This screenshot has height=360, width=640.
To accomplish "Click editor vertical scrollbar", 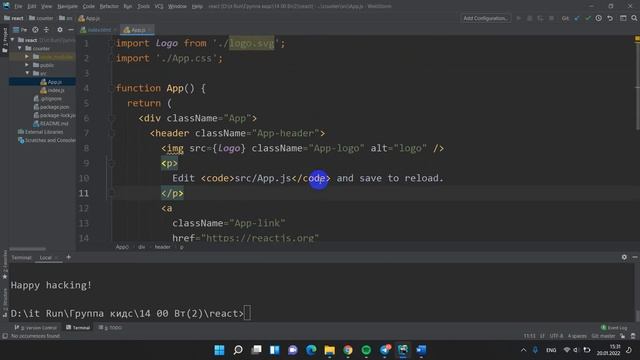I will tap(637, 87).
